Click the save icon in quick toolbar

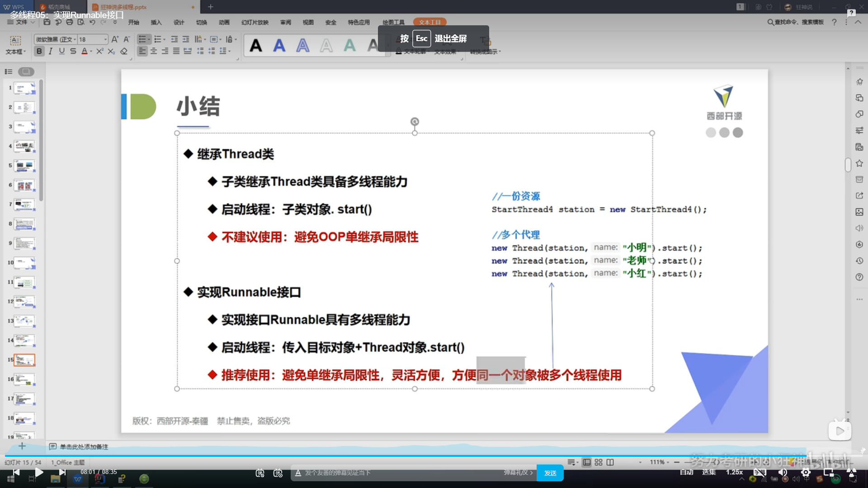tap(47, 22)
